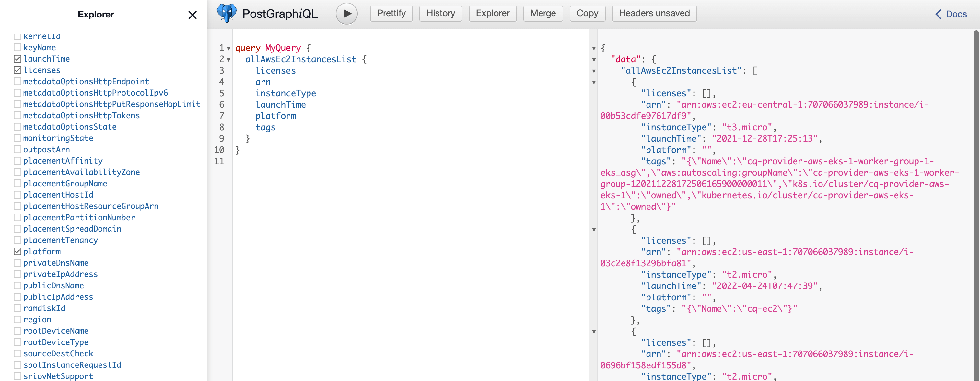The width and height of the screenshot is (980, 381).
Task: Click the Copy query button
Action: [587, 13]
